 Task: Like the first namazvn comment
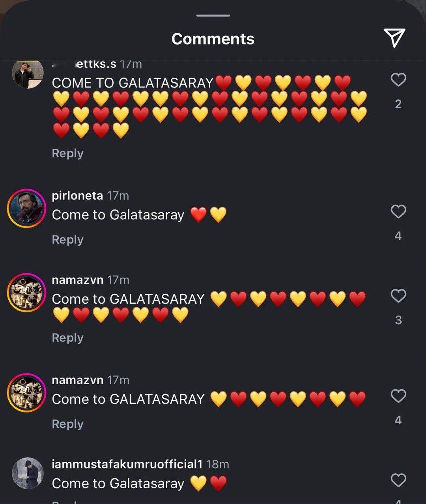pyautogui.click(x=398, y=296)
